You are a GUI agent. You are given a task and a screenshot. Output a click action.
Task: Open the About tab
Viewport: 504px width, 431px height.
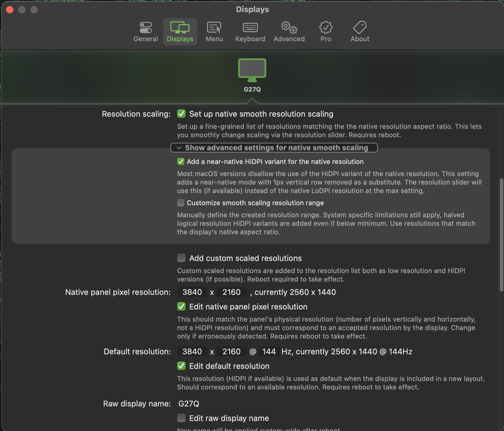pos(360,32)
